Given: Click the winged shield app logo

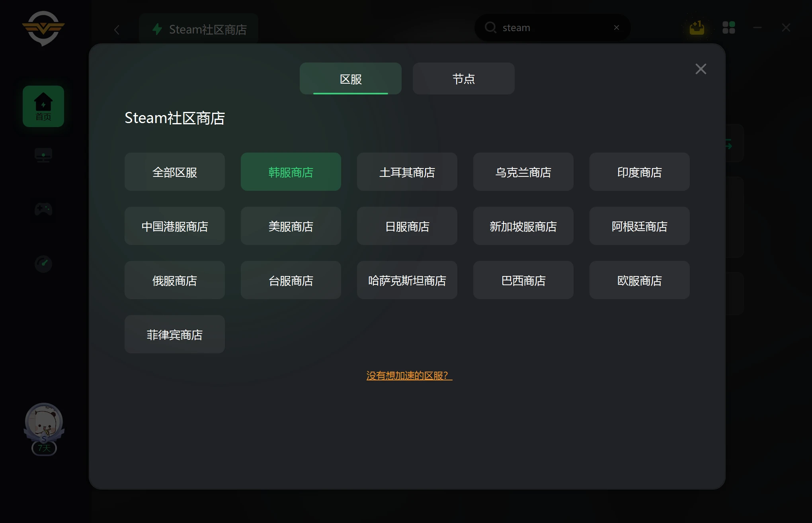Looking at the screenshot, I should [43, 28].
